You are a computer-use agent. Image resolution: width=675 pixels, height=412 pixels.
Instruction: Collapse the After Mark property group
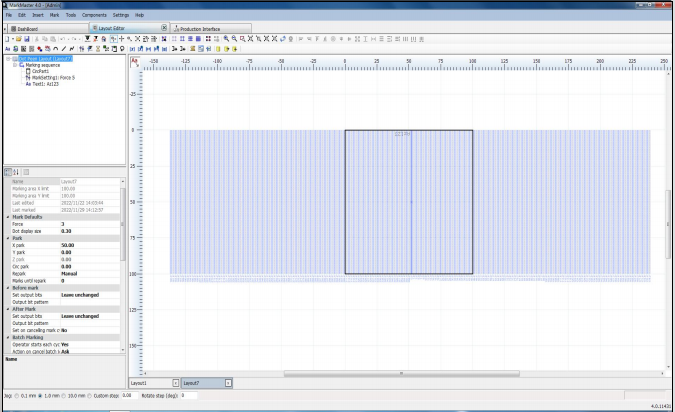point(8,309)
